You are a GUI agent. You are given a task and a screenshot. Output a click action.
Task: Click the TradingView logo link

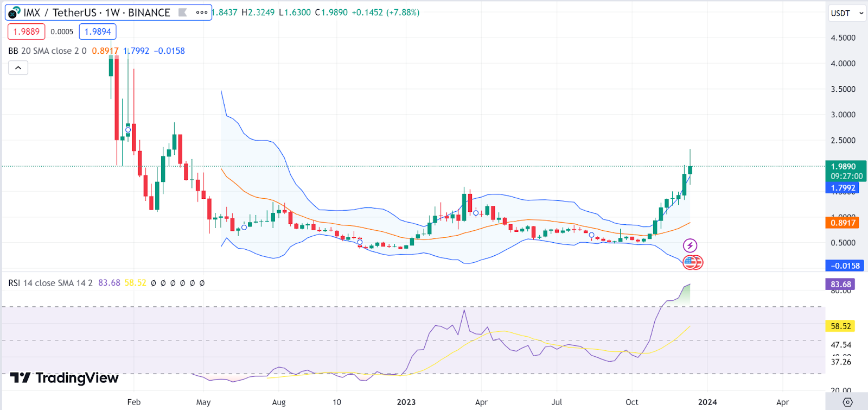65,378
